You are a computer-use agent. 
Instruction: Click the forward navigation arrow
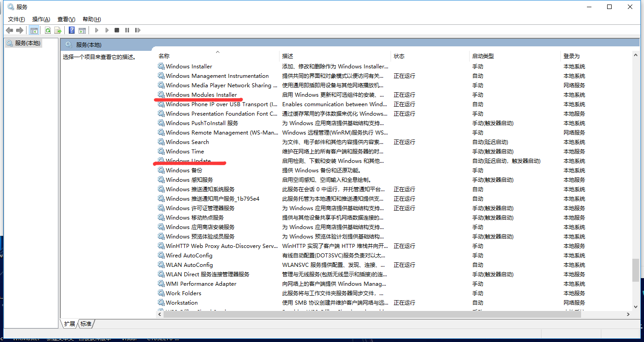click(19, 30)
